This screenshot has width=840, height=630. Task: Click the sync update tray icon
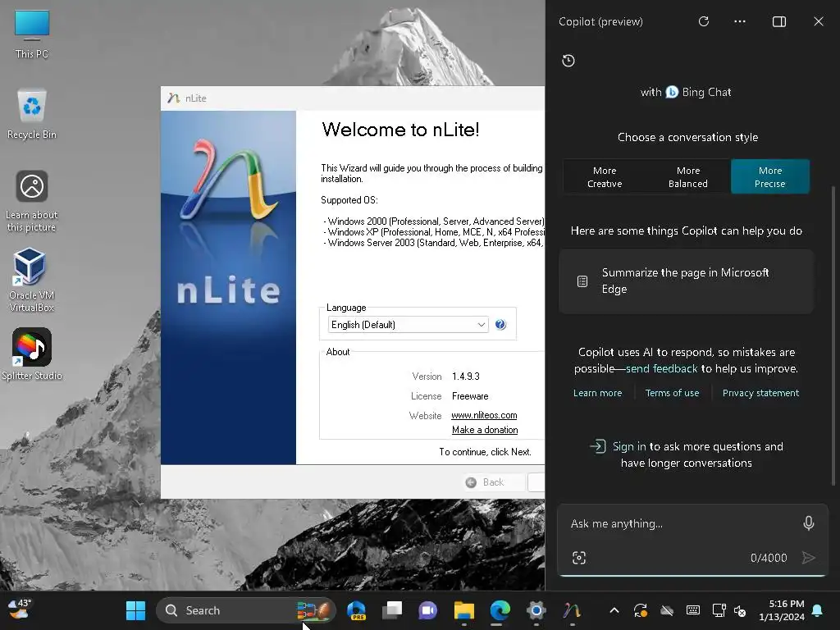pyautogui.click(x=640, y=610)
